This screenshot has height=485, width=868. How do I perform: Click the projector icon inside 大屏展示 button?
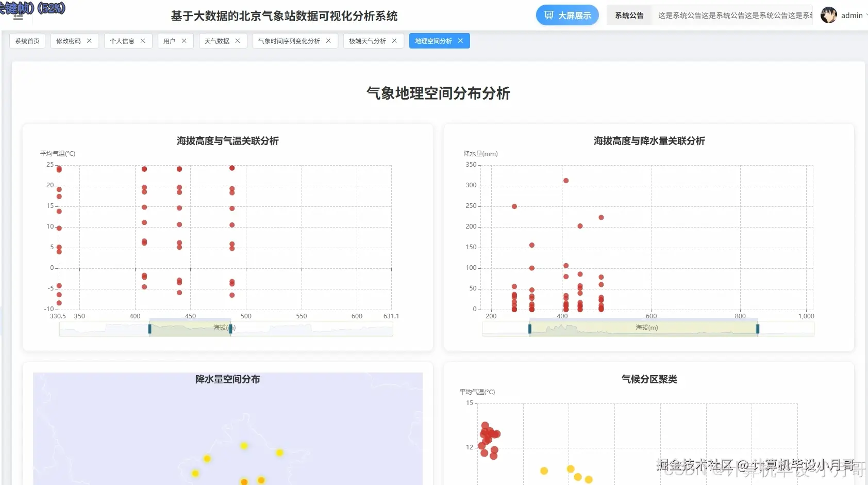[x=550, y=15]
